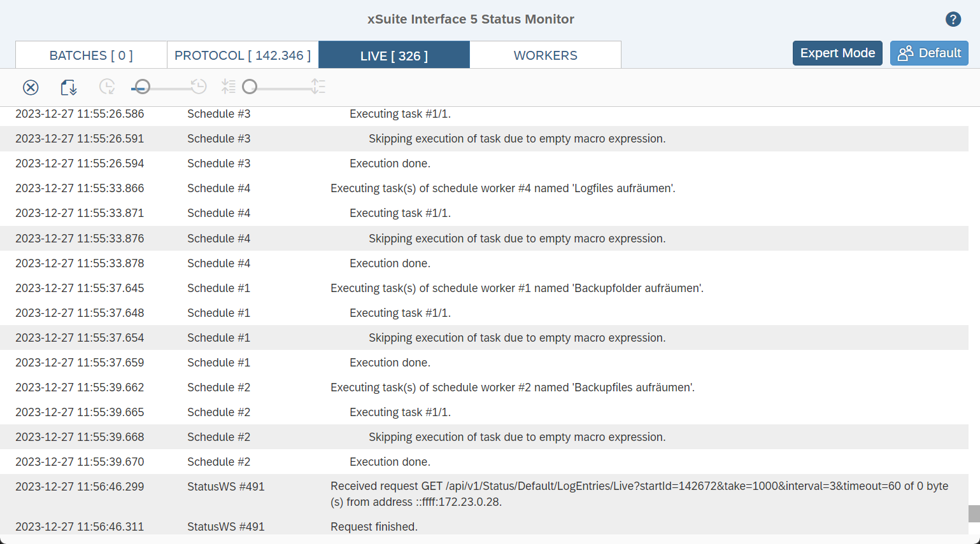980x544 pixels.
Task: Open the help question mark
Action: click(x=953, y=19)
